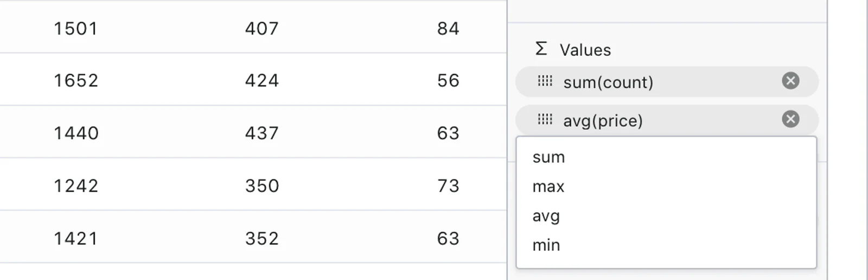Click the Values section header

(585, 50)
